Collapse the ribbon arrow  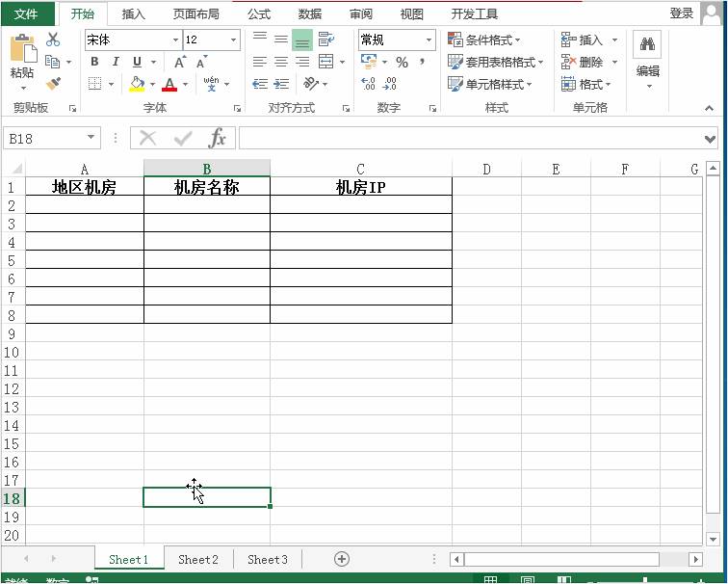[x=709, y=108]
